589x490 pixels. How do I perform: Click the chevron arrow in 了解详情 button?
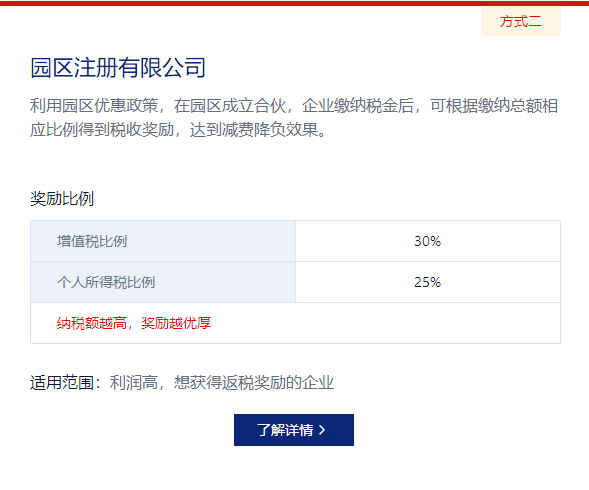(x=322, y=430)
